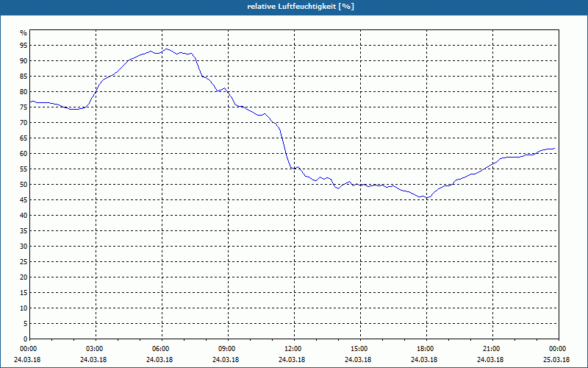Click the y-axis label '85'
This screenshot has height=368, width=588.
coord(24,77)
